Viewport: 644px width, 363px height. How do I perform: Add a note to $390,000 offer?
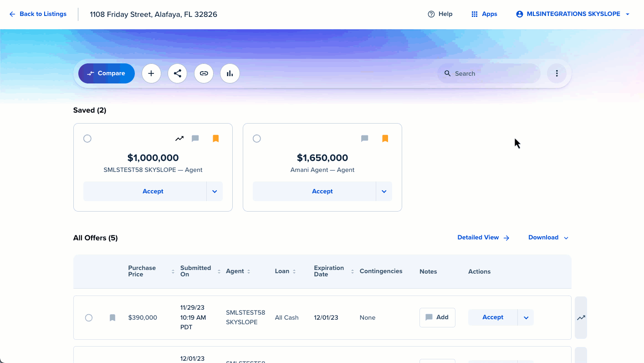(x=437, y=317)
